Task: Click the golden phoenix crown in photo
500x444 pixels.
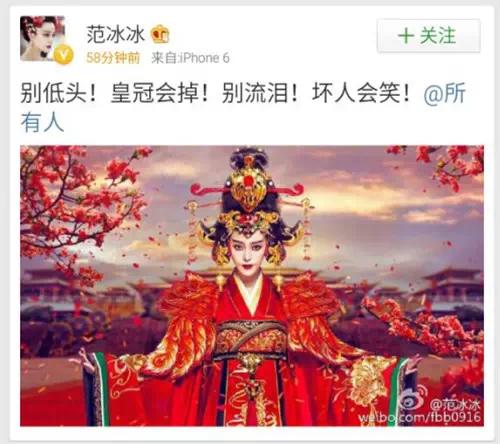Action: coord(249,200)
